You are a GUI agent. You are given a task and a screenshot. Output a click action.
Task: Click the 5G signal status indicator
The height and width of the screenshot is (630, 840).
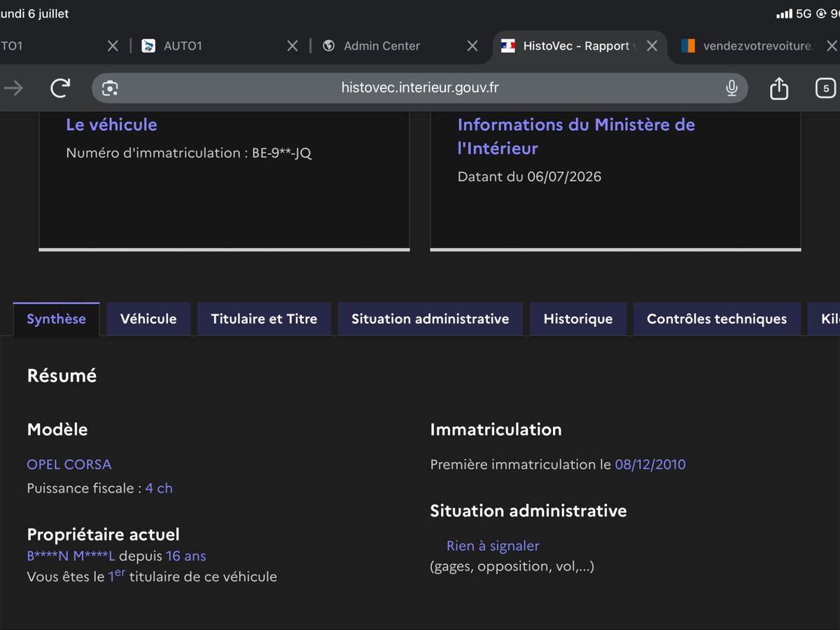coord(803,14)
